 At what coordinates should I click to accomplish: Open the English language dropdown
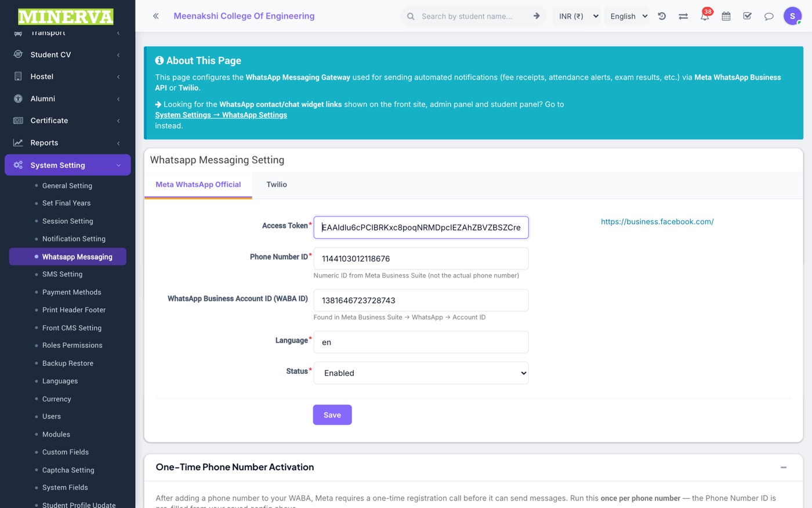tap(628, 16)
